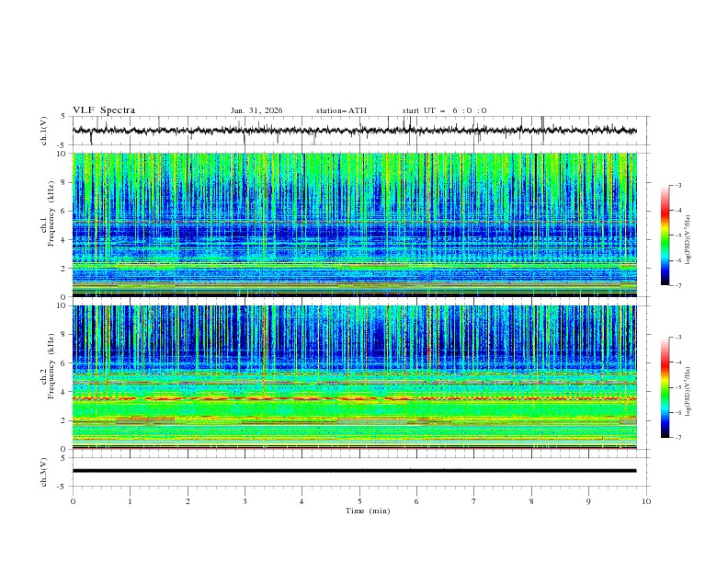Click the flat ch.3 voltage trace
Screen dimensions: 728x563
354,471
